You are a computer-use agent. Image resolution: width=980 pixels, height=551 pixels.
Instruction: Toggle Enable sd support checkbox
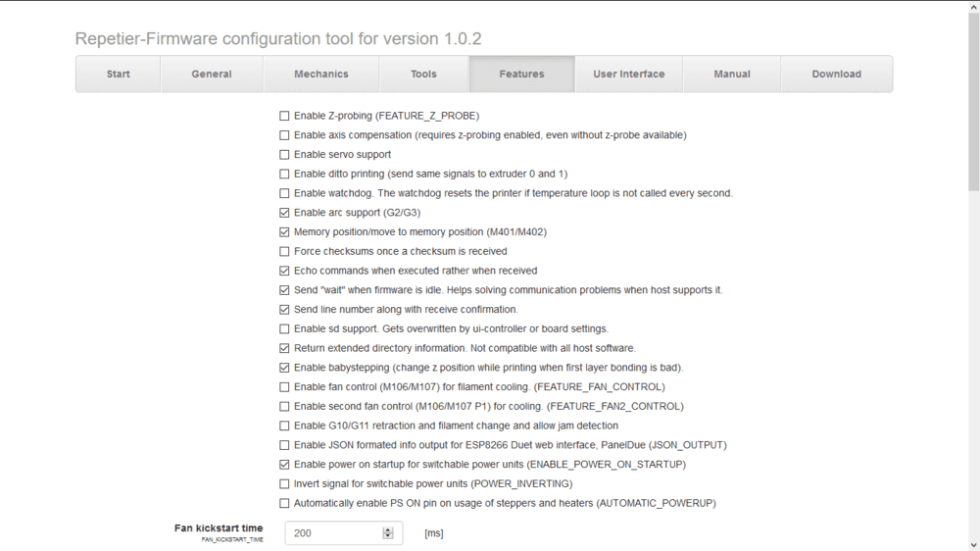click(285, 328)
